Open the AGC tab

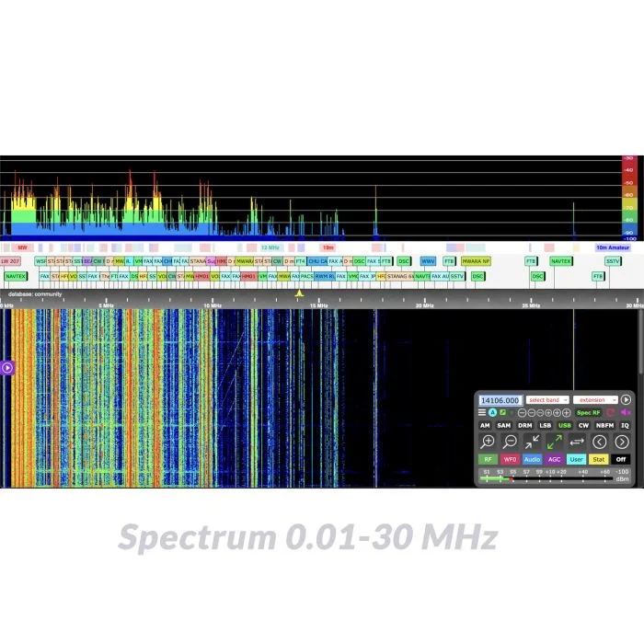tap(555, 459)
